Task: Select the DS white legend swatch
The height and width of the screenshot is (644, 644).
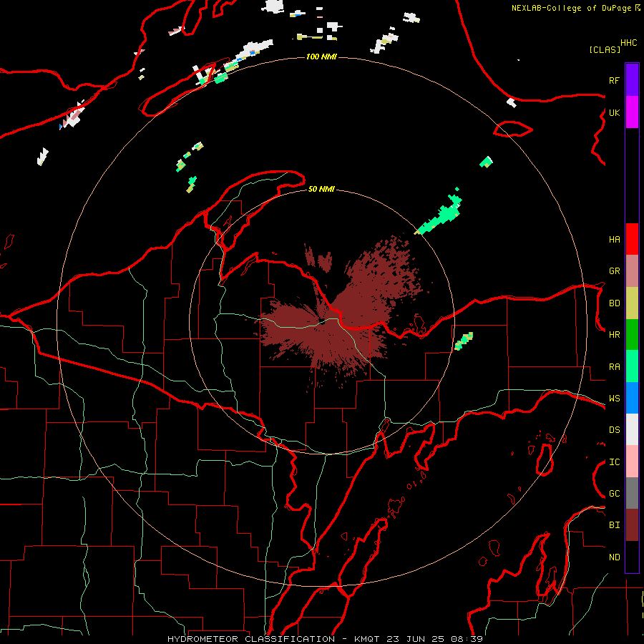Action: 632,429
